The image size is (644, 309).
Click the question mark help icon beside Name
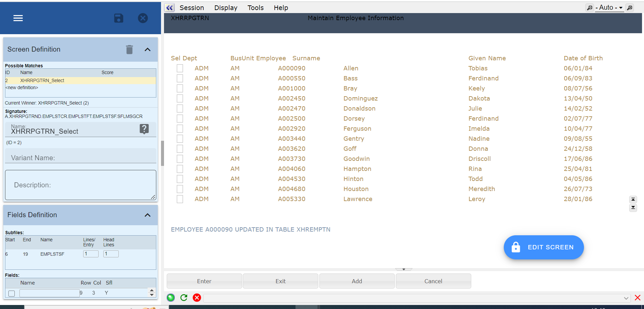(x=144, y=129)
